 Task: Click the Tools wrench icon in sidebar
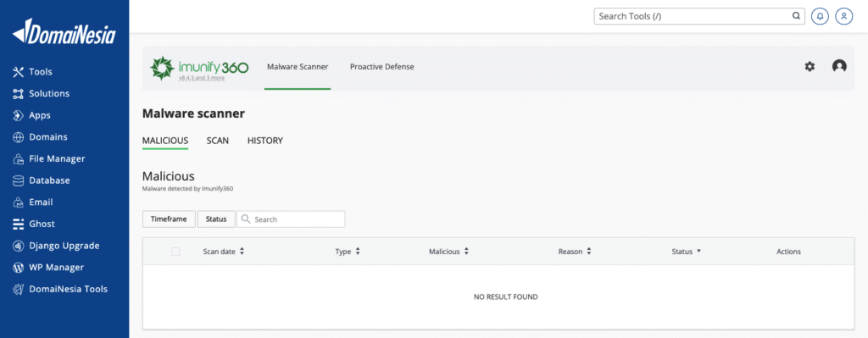[19, 72]
